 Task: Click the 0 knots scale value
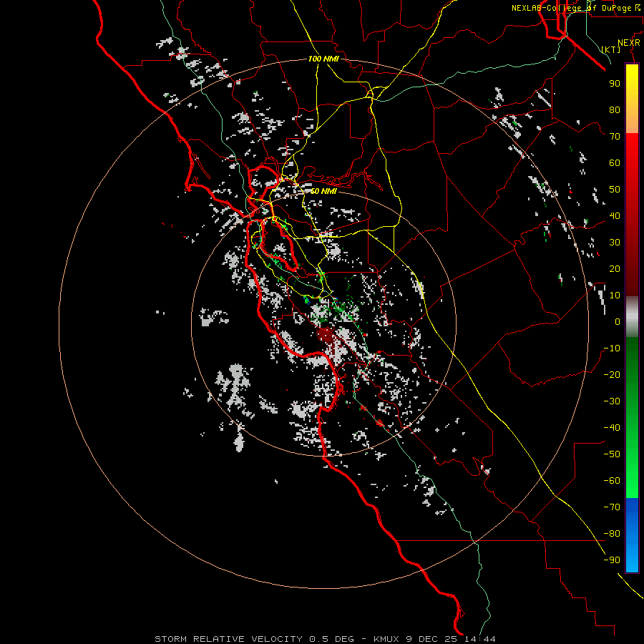point(618,321)
